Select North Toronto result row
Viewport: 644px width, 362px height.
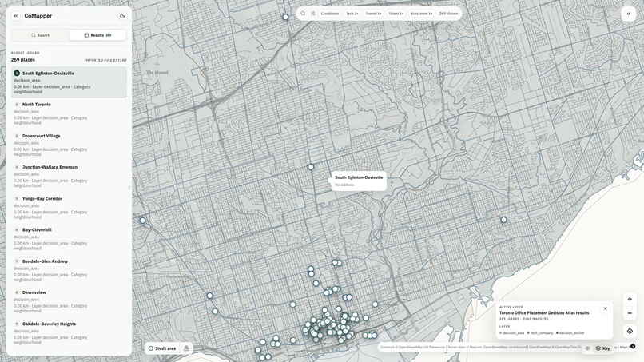tap(69, 113)
